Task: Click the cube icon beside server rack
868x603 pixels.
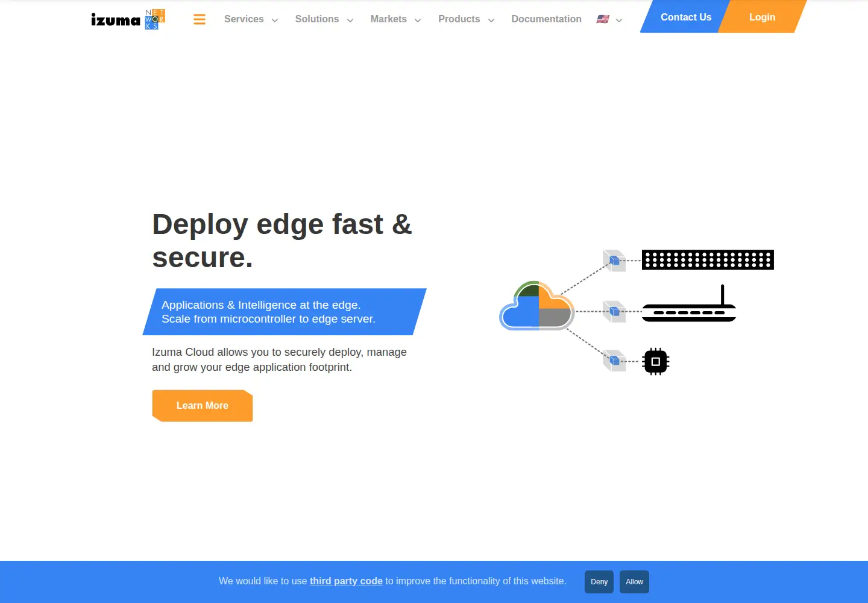Action: point(614,260)
